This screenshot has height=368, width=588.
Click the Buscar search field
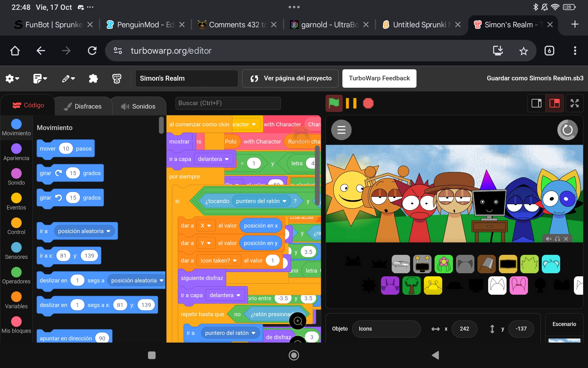[228, 103]
